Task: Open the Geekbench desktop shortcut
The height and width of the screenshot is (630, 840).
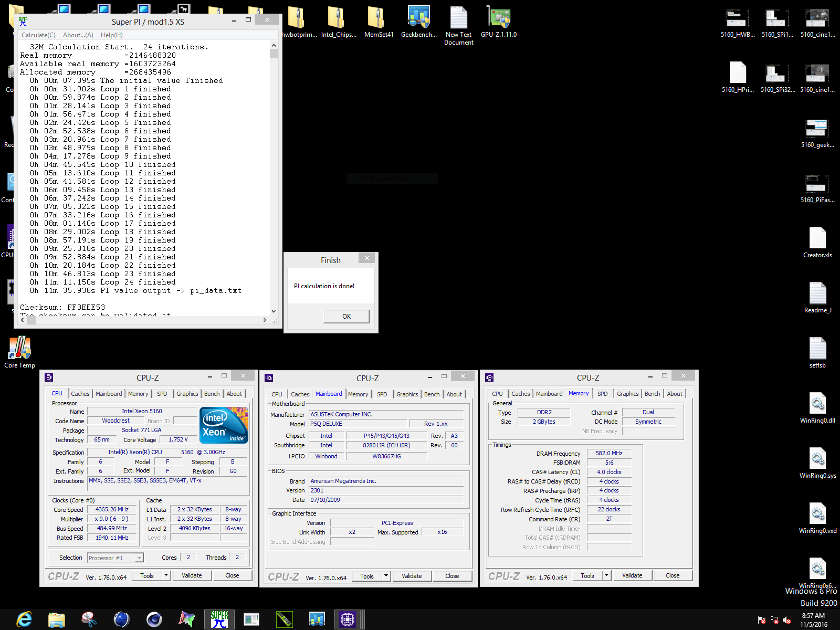Action: coord(419,22)
